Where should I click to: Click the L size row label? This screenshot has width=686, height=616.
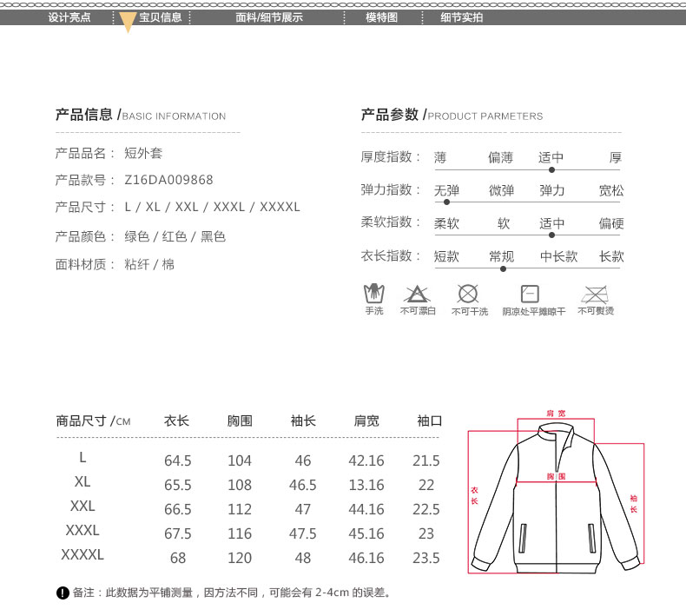tap(82, 458)
